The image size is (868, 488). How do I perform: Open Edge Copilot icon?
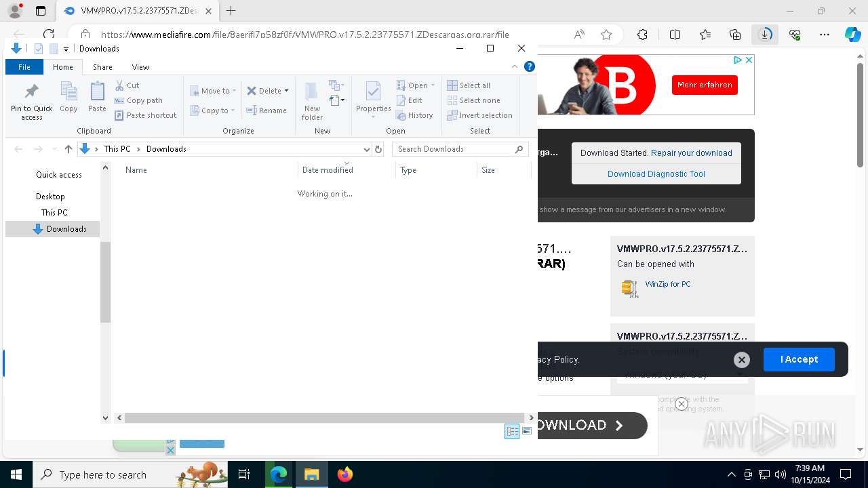852,35
